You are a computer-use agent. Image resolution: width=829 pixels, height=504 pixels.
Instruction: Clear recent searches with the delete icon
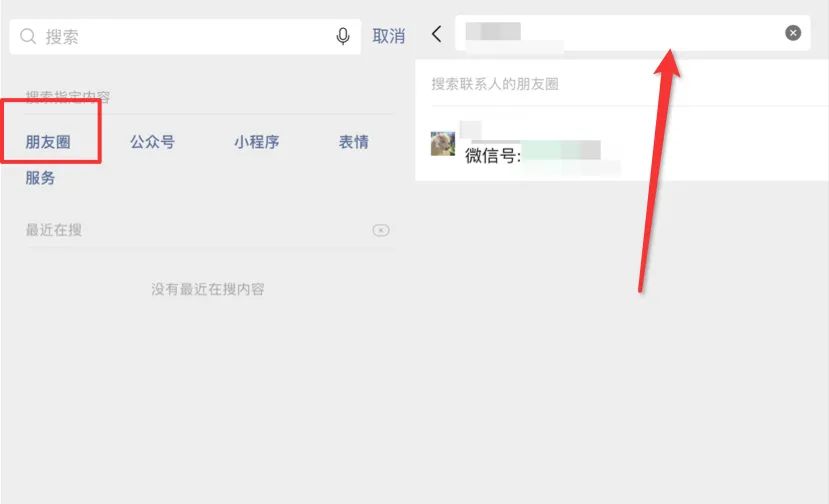pyautogui.click(x=381, y=230)
